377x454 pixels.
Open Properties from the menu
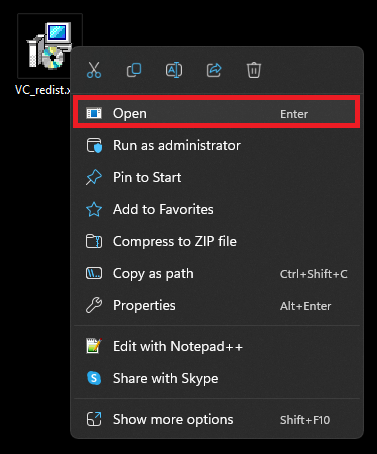tap(216, 305)
